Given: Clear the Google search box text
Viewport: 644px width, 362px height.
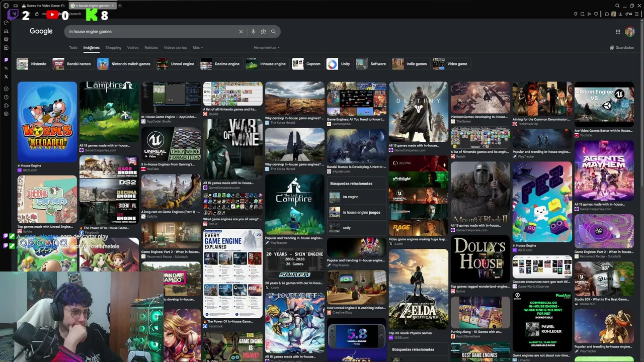Looking at the screenshot, I should (240, 32).
